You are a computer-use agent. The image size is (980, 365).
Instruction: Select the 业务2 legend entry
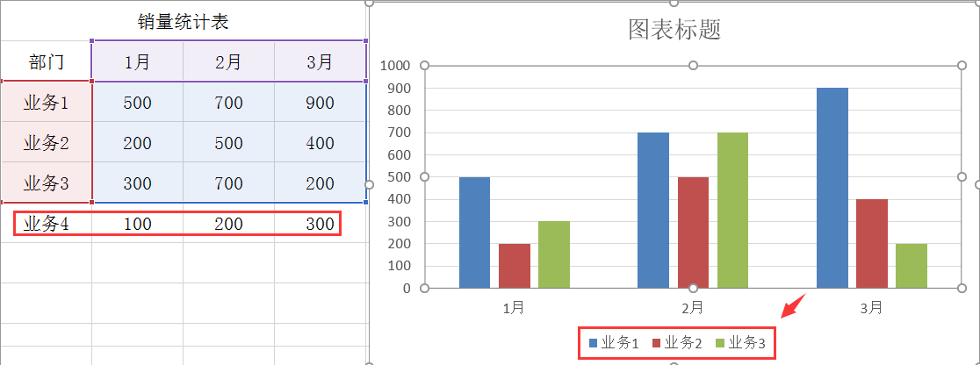[x=677, y=342]
